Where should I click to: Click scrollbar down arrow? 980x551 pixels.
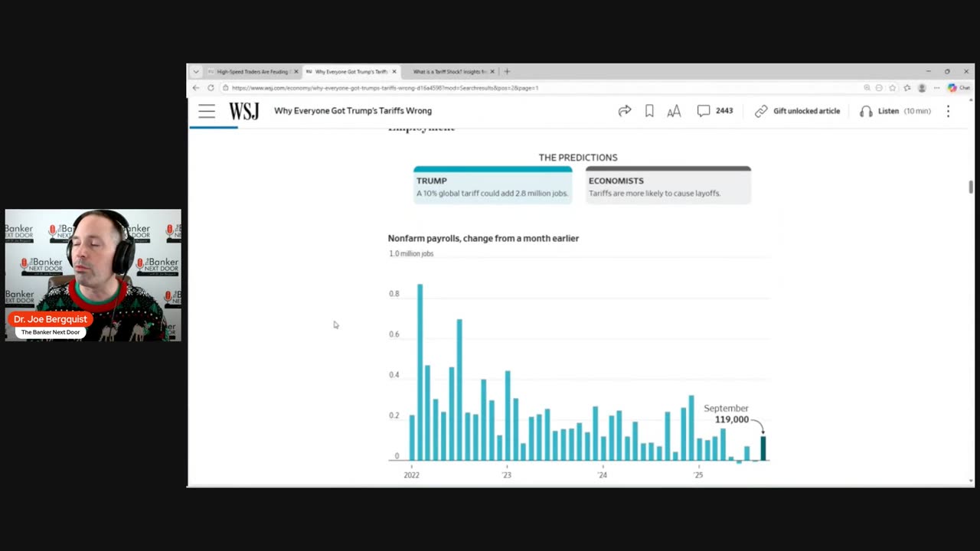pos(971,481)
